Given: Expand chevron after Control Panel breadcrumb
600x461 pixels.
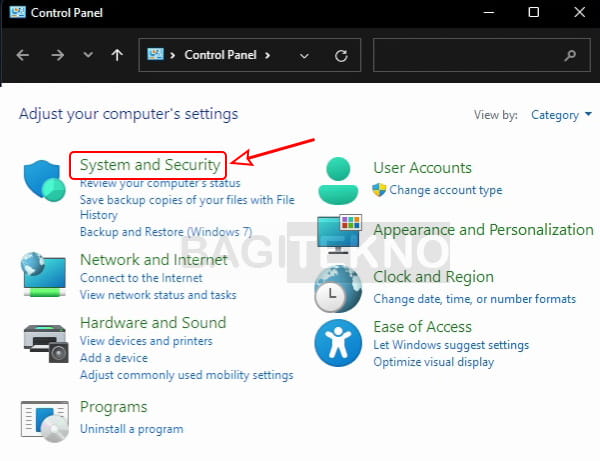Looking at the screenshot, I should 267,55.
